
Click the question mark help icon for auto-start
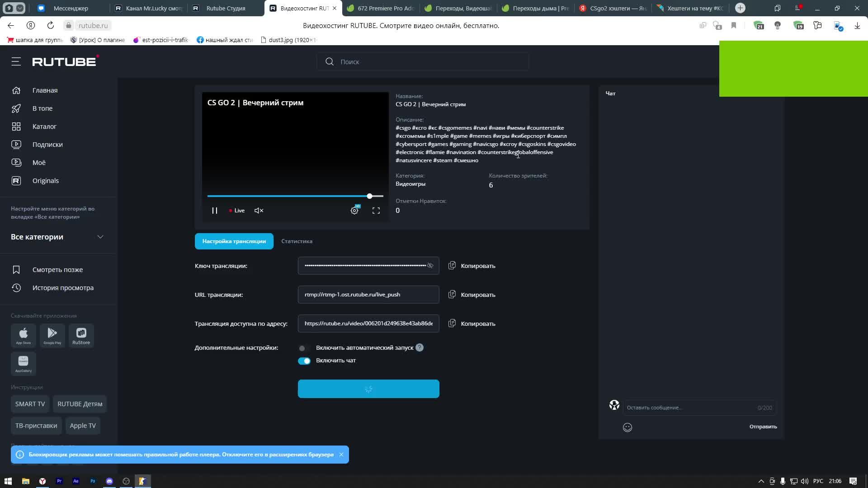tap(420, 347)
